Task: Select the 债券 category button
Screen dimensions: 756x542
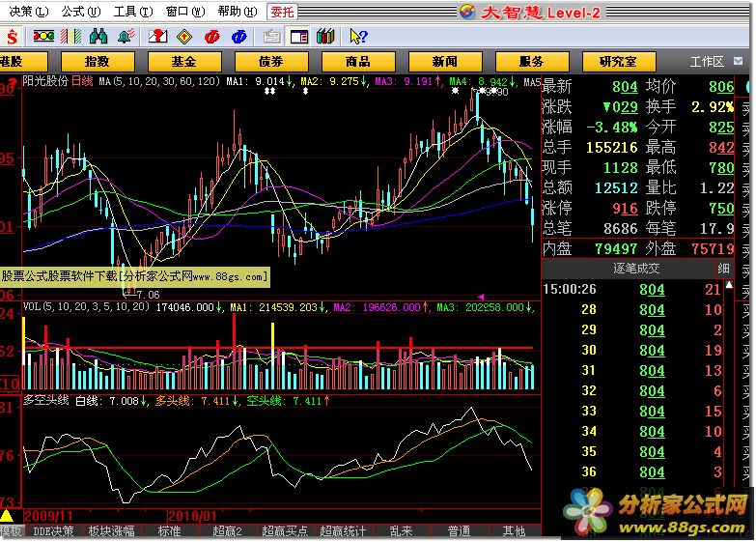Action: click(x=271, y=62)
